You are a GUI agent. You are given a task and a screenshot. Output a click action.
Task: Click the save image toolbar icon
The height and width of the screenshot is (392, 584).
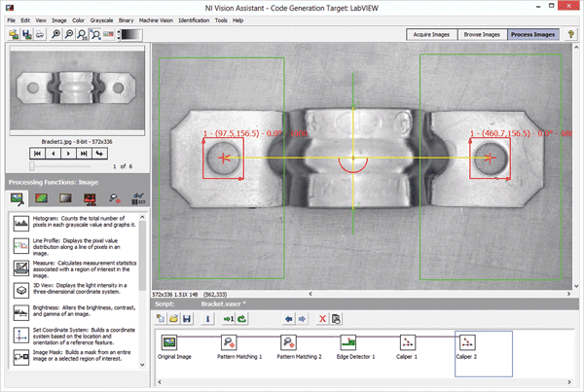(x=27, y=34)
